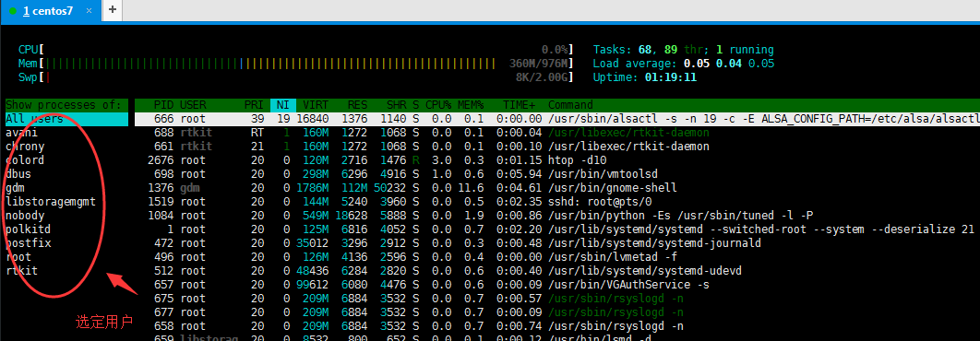Sort by the TIME+ column header
This screenshot has height=341, width=980.
pyautogui.click(x=519, y=105)
